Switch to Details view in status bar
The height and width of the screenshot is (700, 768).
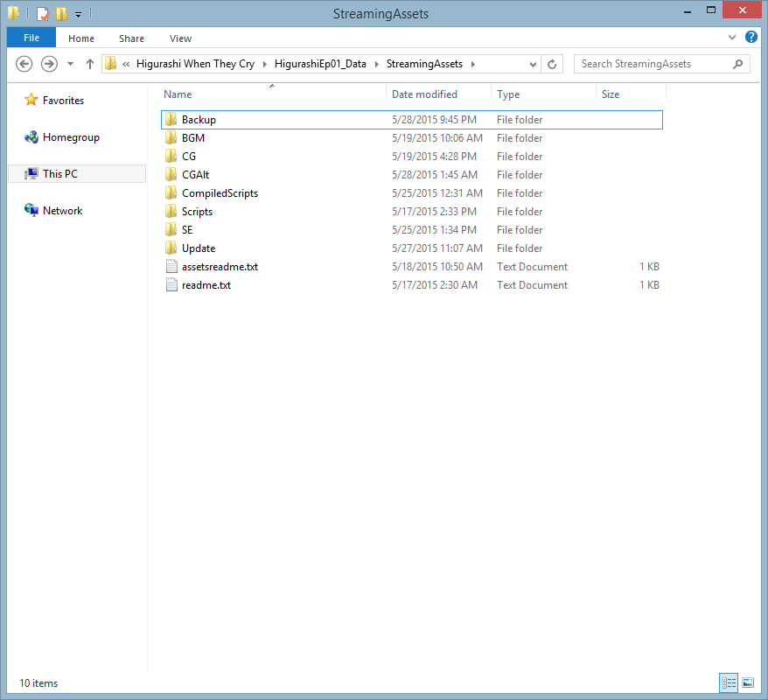point(728,682)
